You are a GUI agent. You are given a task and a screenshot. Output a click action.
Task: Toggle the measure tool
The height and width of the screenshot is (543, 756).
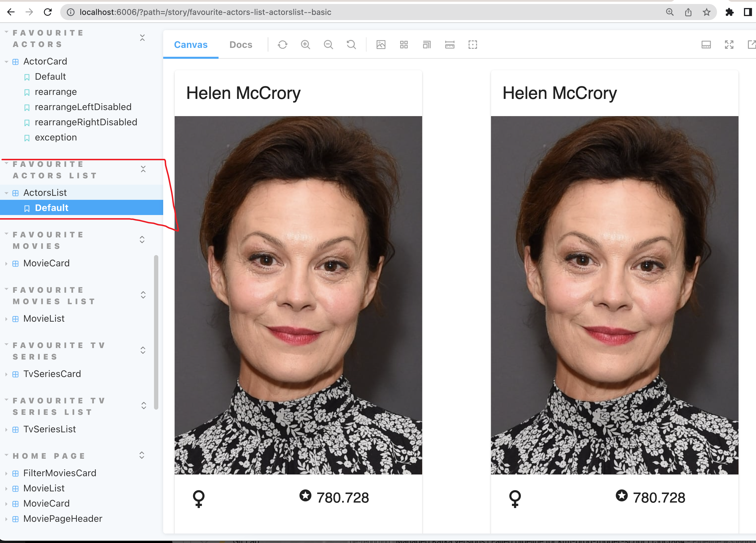pyautogui.click(x=450, y=45)
